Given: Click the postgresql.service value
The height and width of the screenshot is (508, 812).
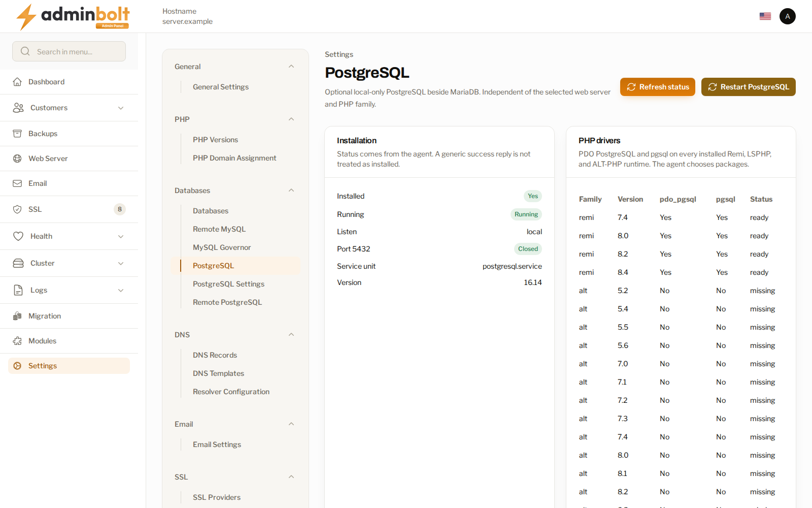Looking at the screenshot, I should tap(512, 266).
